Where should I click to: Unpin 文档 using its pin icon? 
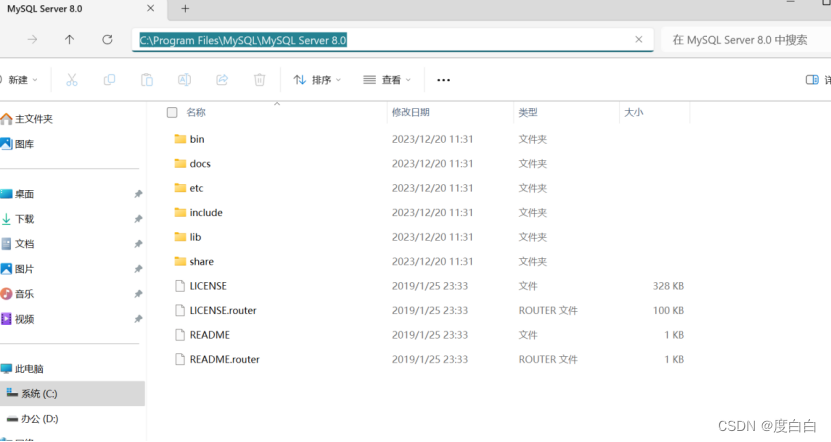138,244
